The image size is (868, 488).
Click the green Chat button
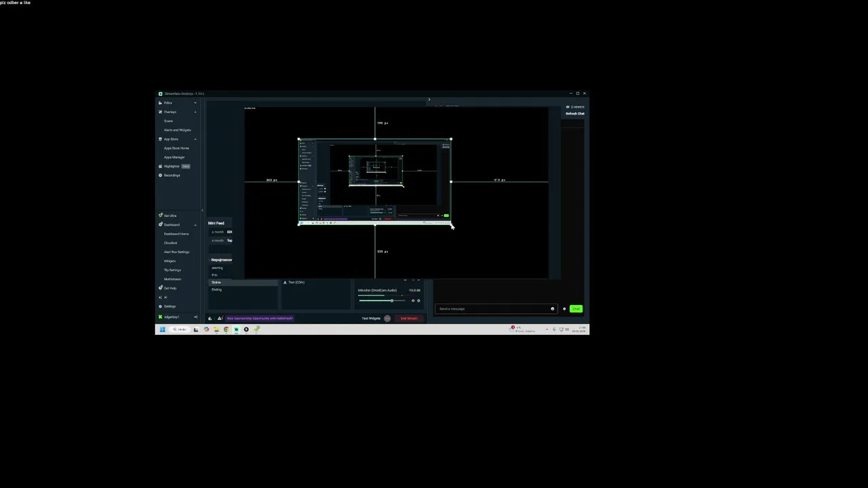pos(576,309)
